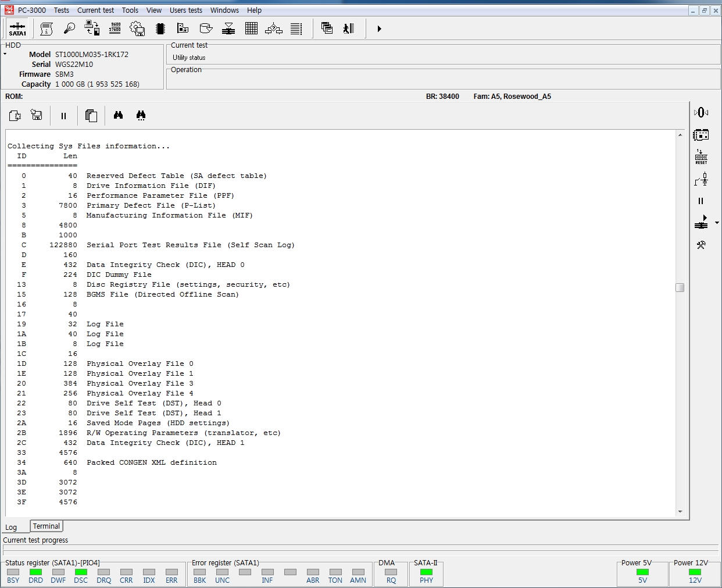The width and height of the screenshot is (722, 588).
Task: Click the Primary Defect File (P-List) row
Action: [x=117, y=205]
